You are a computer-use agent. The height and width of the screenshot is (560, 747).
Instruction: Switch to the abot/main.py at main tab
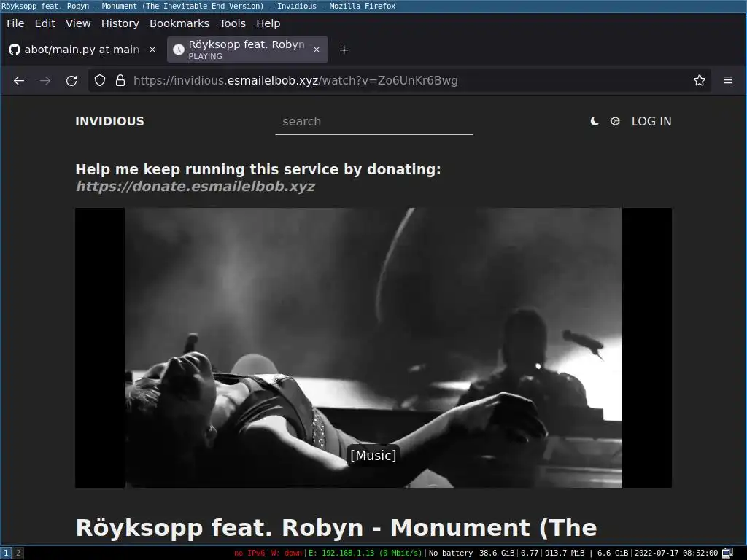tap(83, 50)
